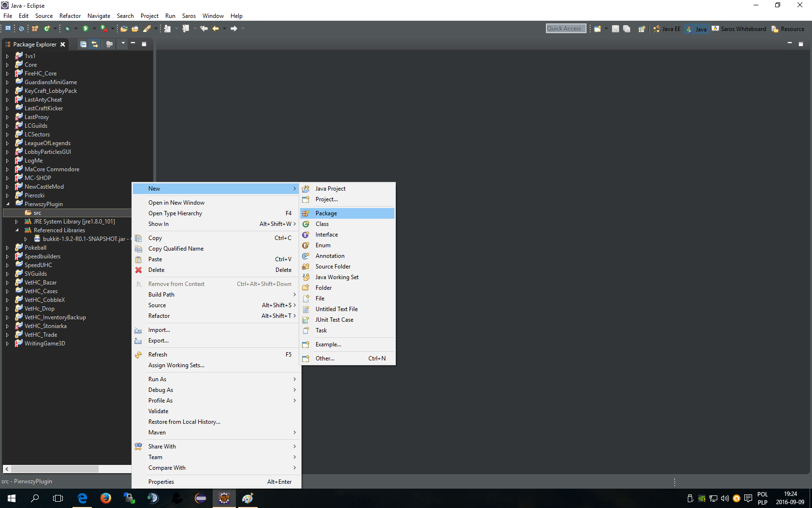Click the New Java Class toolbar icon

pyautogui.click(x=47, y=29)
